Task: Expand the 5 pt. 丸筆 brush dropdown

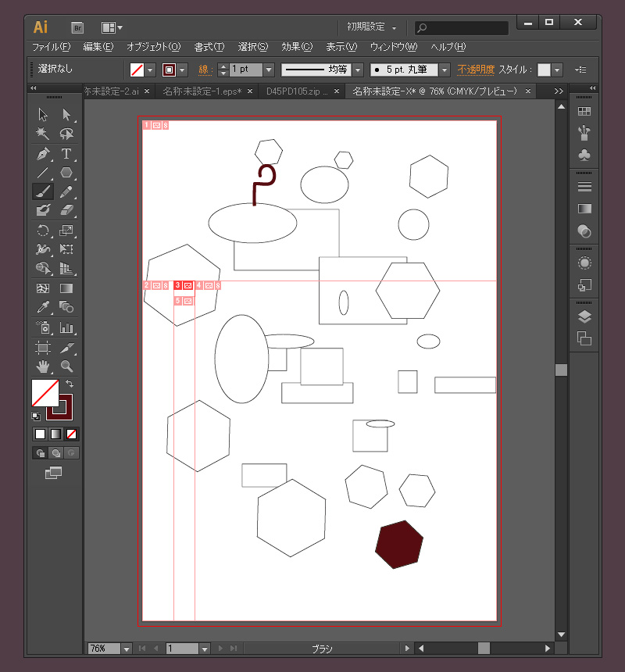Action: pos(445,70)
